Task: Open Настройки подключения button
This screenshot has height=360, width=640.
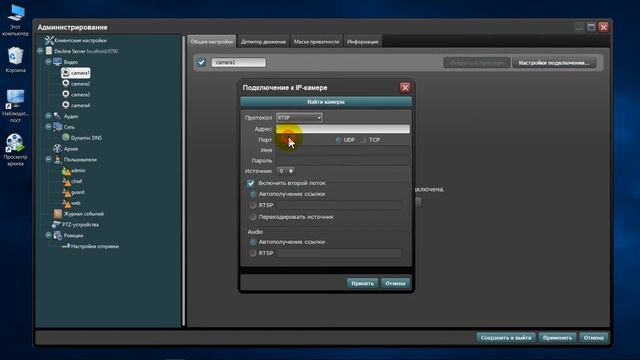Action: [x=554, y=63]
